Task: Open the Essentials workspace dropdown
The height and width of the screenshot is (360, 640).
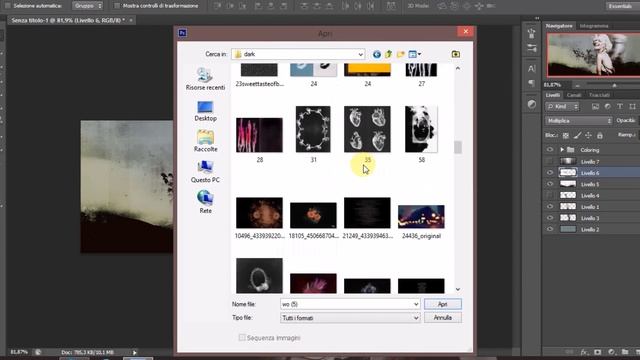Action: point(621,6)
